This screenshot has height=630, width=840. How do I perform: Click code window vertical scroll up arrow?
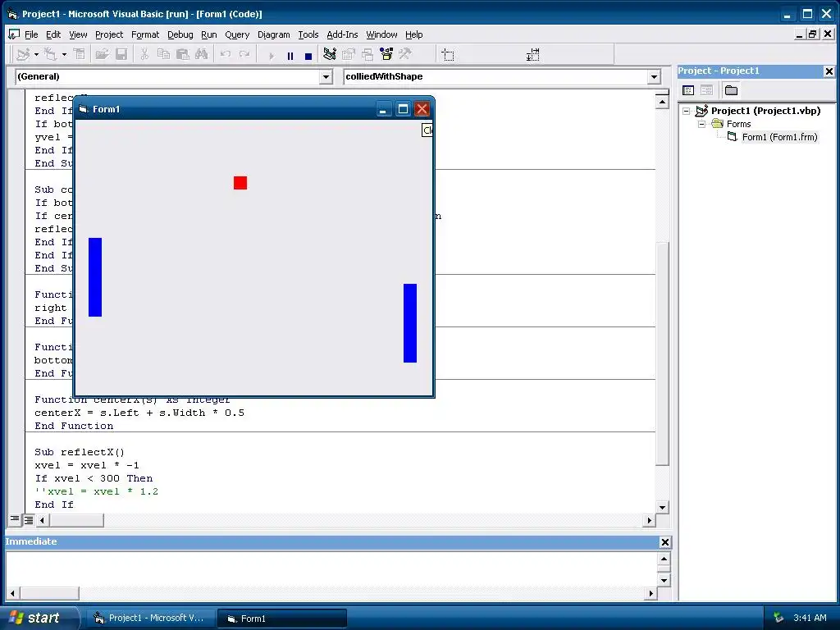662,102
